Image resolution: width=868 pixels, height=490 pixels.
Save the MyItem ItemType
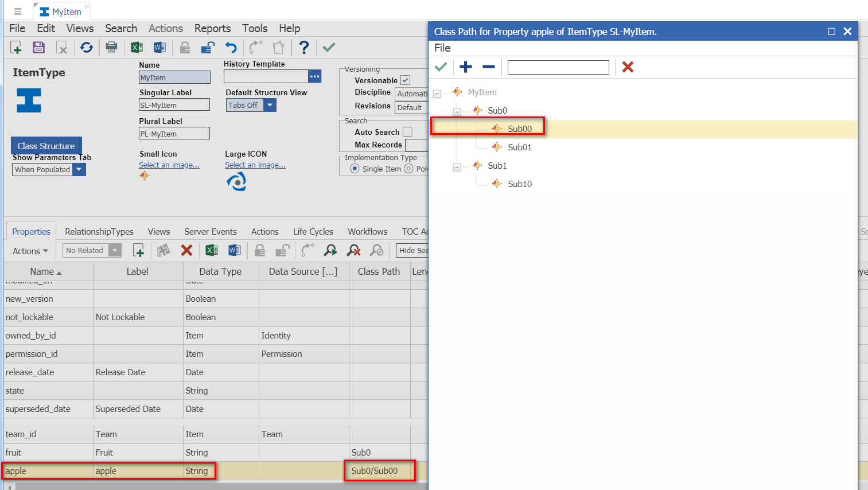coord(38,48)
